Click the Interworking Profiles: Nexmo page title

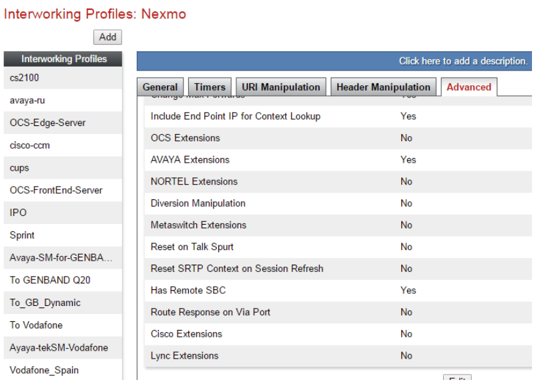click(x=95, y=14)
